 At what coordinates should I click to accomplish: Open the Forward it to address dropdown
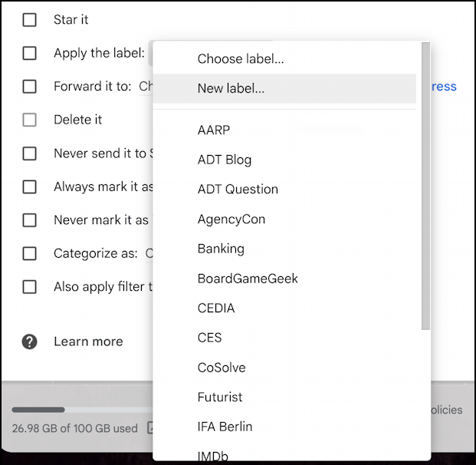tap(146, 87)
